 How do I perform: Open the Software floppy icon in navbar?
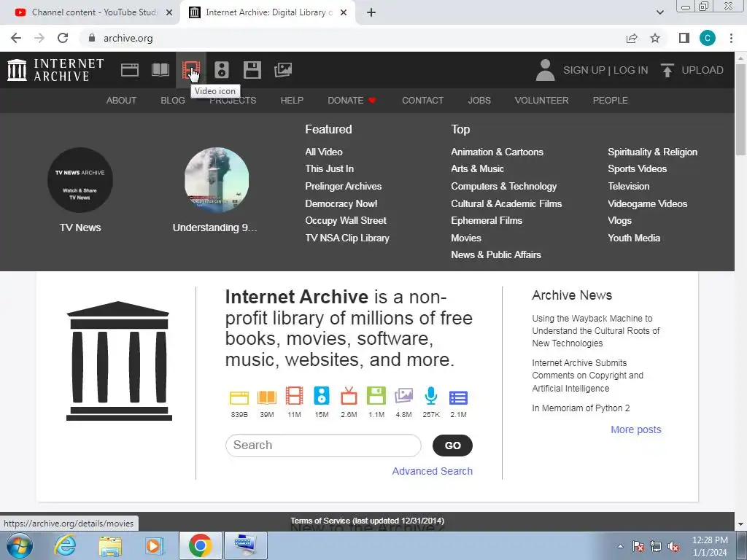point(252,70)
